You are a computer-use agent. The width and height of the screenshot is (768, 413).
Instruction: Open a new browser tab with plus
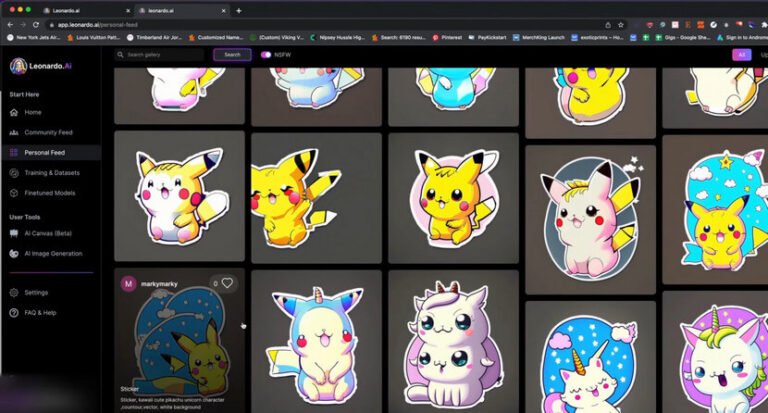click(x=239, y=10)
